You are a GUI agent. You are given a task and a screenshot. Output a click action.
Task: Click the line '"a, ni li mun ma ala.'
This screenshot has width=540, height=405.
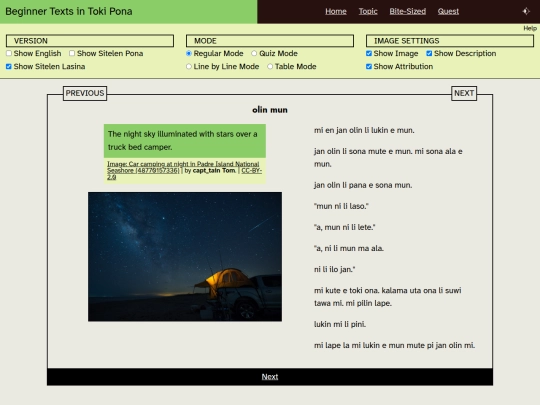349,248
